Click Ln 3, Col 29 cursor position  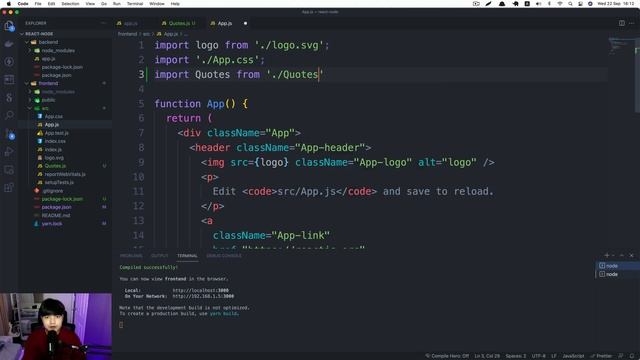click(x=487, y=356)
